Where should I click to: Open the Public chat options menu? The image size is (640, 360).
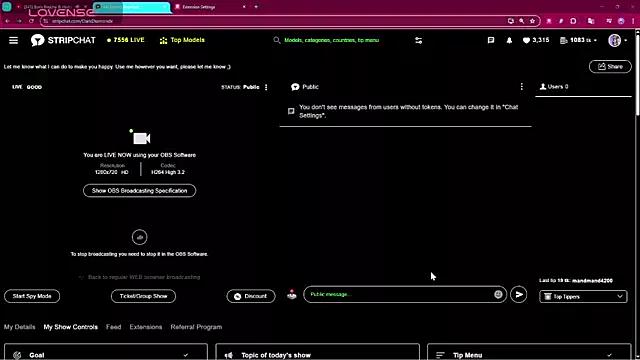521,87
